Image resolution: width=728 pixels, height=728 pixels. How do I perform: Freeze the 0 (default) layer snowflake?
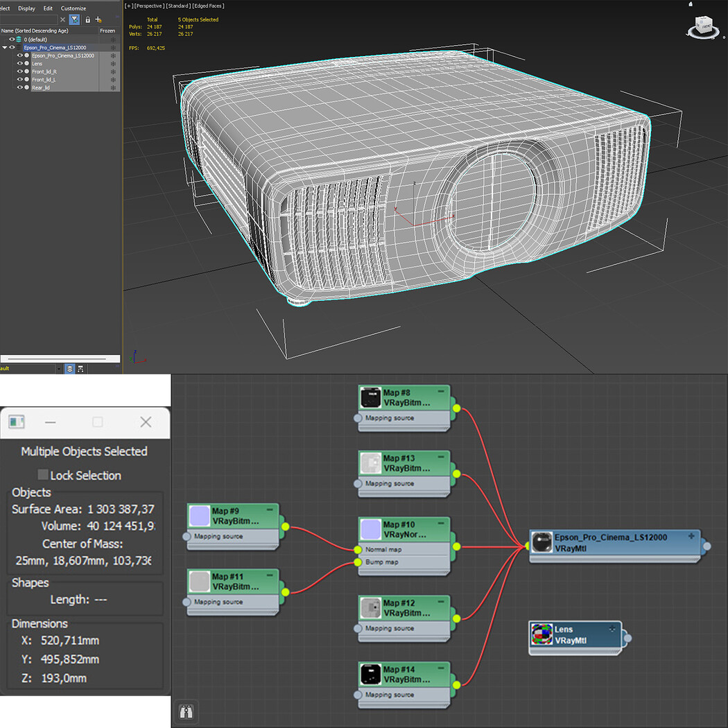point(113,40)
